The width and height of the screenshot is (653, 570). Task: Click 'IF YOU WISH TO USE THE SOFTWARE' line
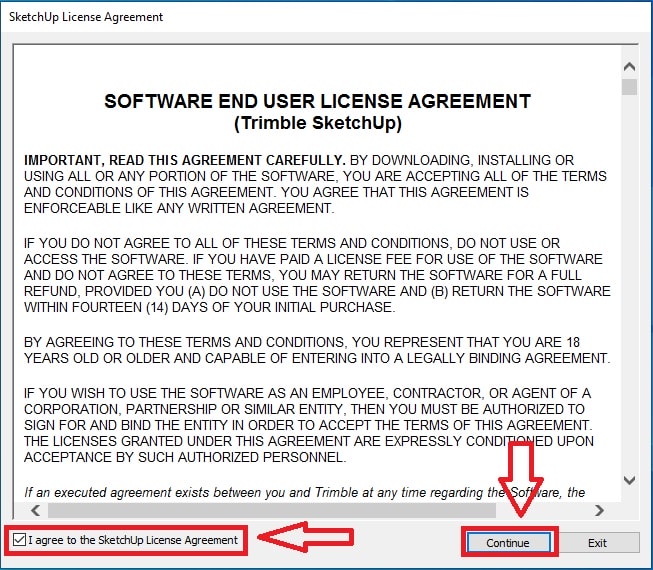(x=307, y=393)
